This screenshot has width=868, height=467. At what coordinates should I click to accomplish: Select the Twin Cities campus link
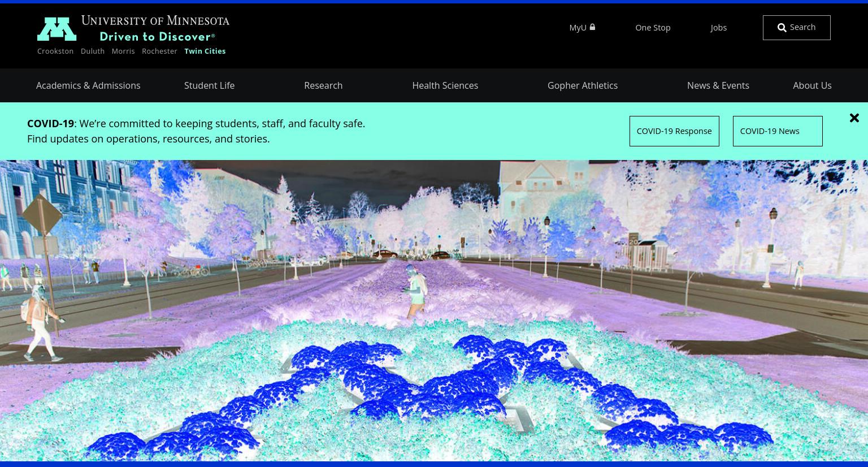[x=205, y=51]
